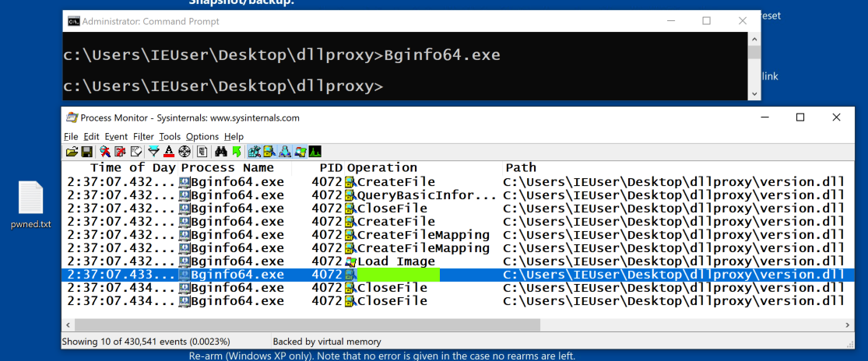Click the Command Prompt vertical scrollbar thumb
868x361 pixels.
pos(754,53)
